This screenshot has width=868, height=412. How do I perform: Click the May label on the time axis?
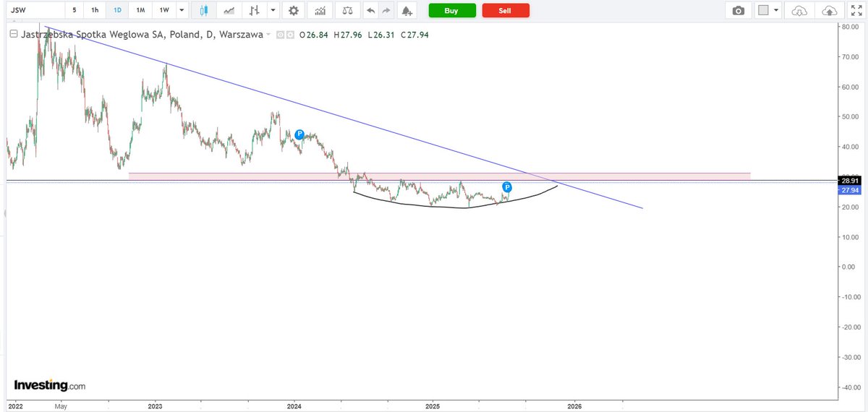(x=61, y=406)
